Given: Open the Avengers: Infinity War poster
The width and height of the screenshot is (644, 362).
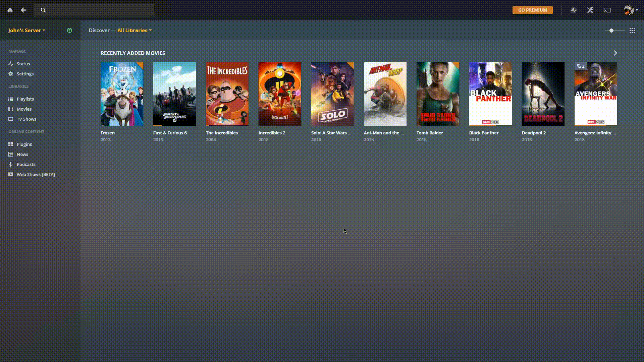Looking at the screenshot, I should [596, 94].
